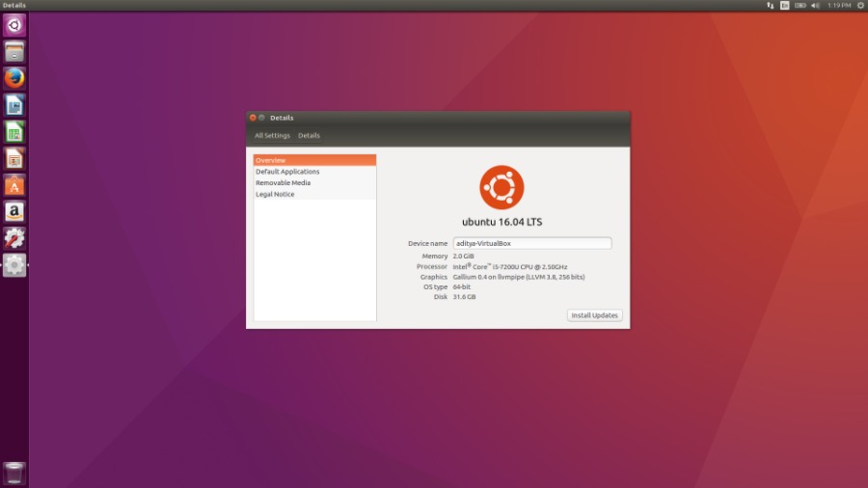This screenshot has width=868, height=488.
Task: Open Firefox web browser
Action: 14,78
